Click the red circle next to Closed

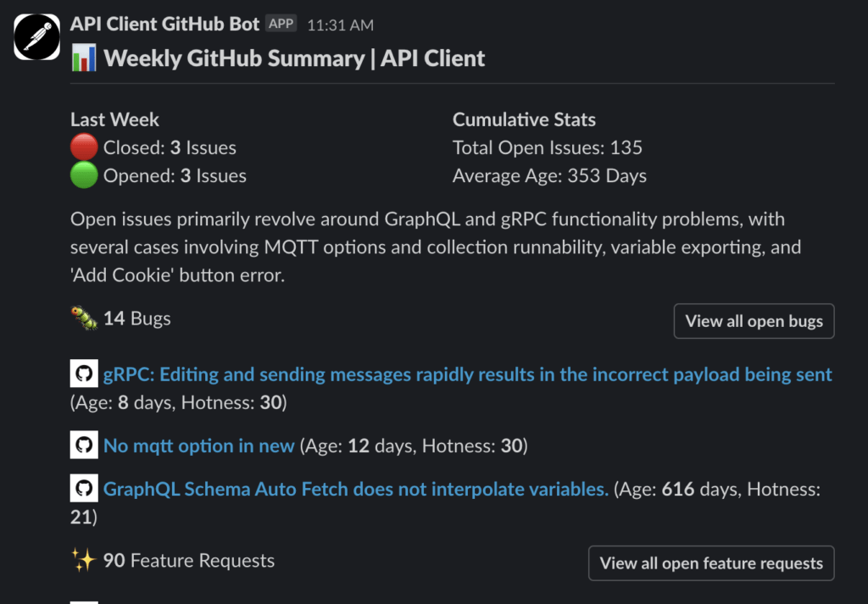click(x=84, y=147)
